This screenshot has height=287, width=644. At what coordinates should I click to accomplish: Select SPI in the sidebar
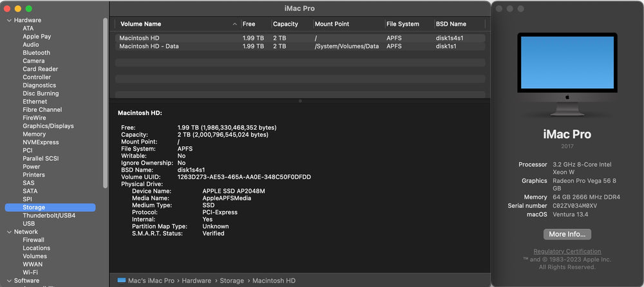point(27,199)
